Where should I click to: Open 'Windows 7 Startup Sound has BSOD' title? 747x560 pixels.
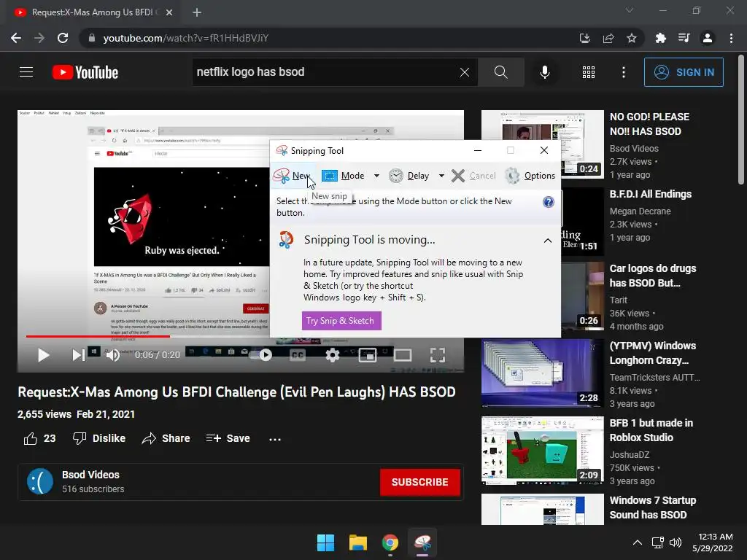[x=653, y=507]
